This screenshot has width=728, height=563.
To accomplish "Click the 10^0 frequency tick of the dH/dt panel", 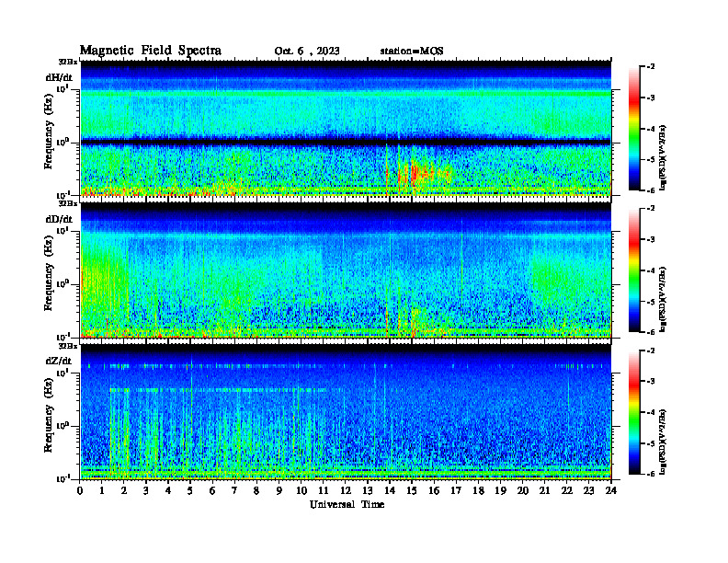I will point(63,142).
